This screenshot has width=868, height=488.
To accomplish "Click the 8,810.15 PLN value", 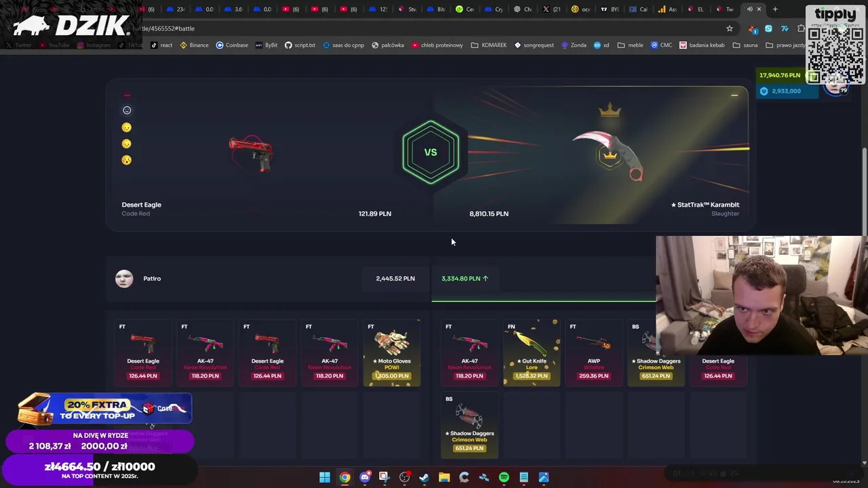I will 489,213.
